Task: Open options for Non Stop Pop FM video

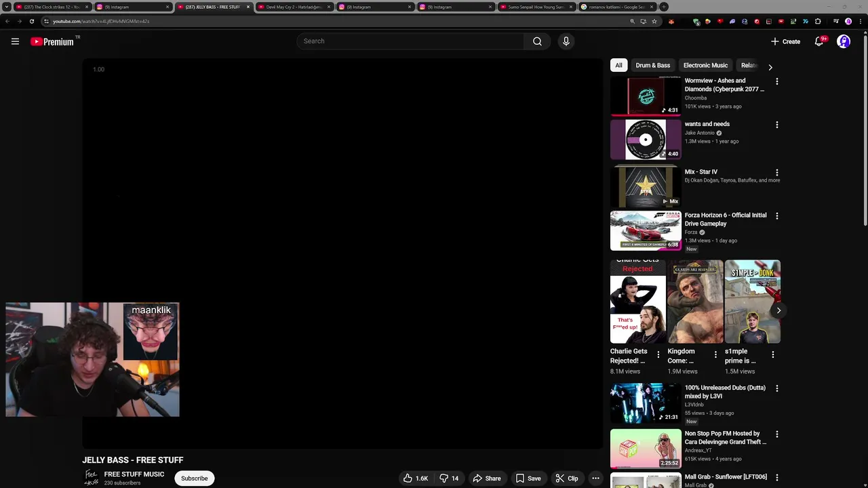Action: pyautogui.click(x=777, y=434)
